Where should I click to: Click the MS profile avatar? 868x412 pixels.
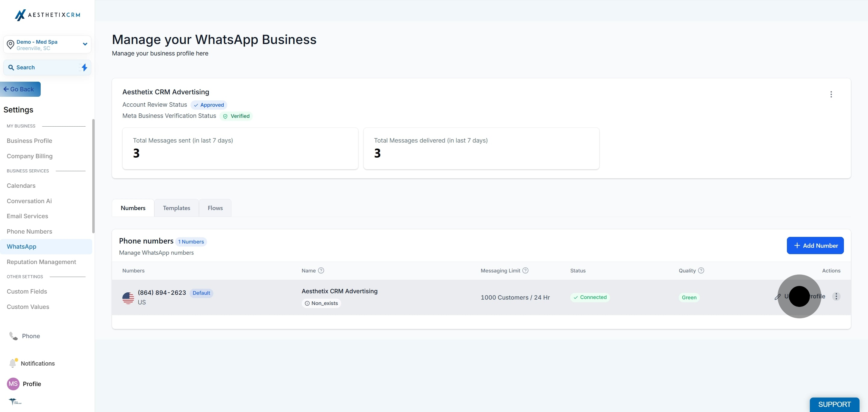(13, 384)
